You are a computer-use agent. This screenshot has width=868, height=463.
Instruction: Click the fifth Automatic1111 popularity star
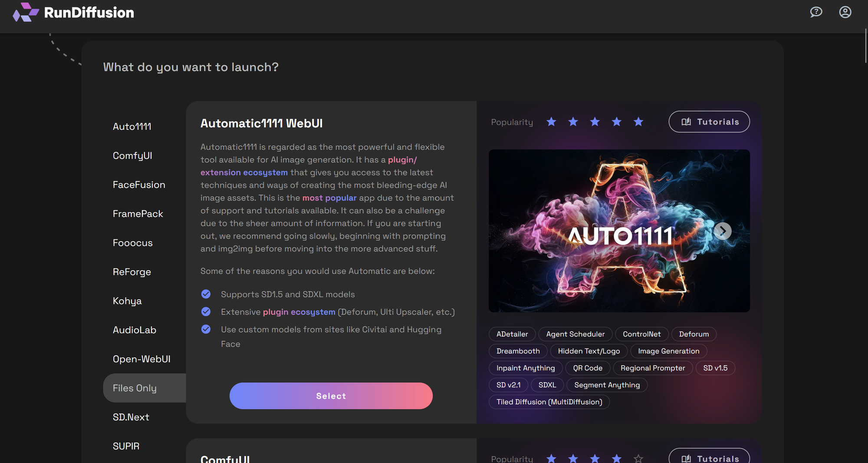tap(638, 122)
